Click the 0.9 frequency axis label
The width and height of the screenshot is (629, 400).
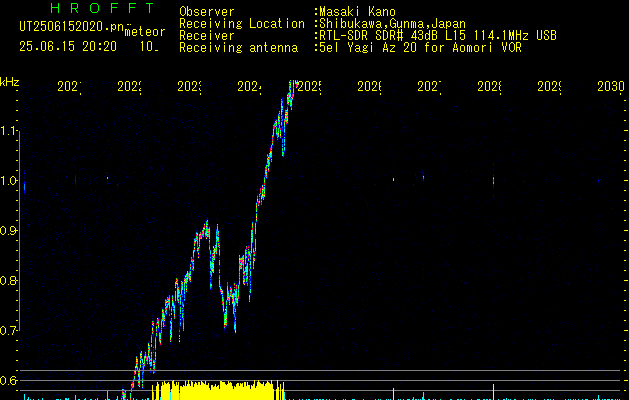click(x=8, y=231)
